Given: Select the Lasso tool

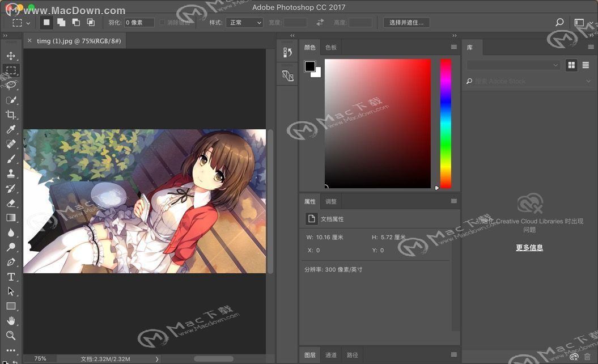Looking at the screenshot, I should [11, 84].
